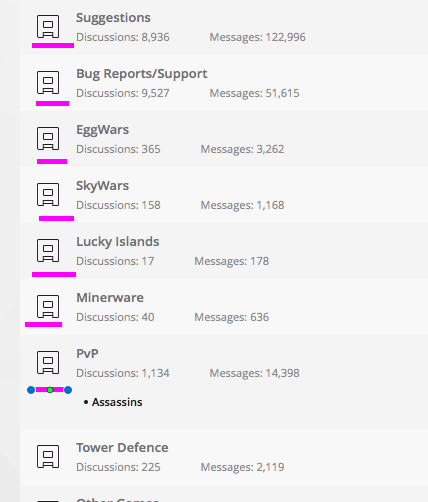Image resolution: width=428 pixels, height=502 pixels.
Task: Click the blue handle left of PvP underline
Action: point(31,390)
